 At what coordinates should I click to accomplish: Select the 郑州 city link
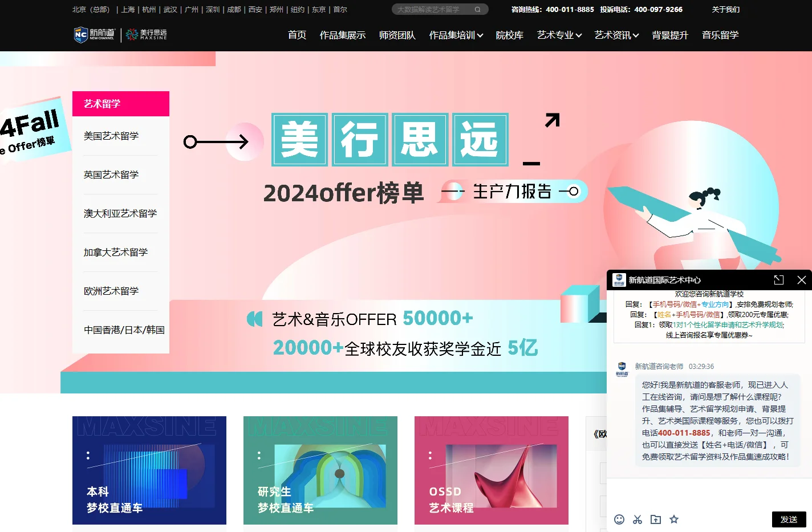(x=277, y=10)
